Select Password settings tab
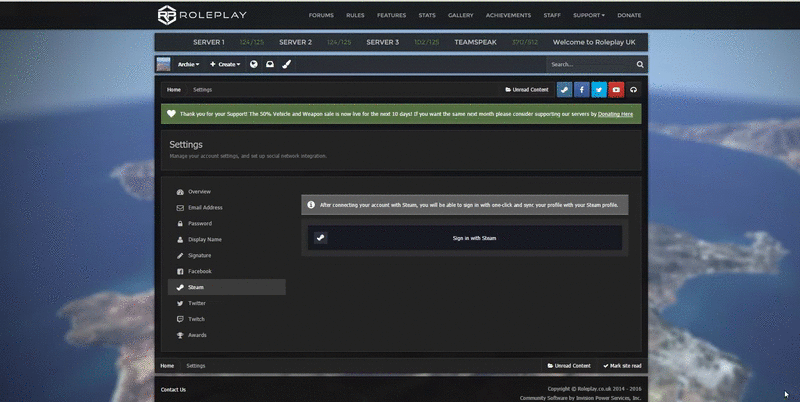This screenshot has width=800, height=402. [x=227, y=223]
